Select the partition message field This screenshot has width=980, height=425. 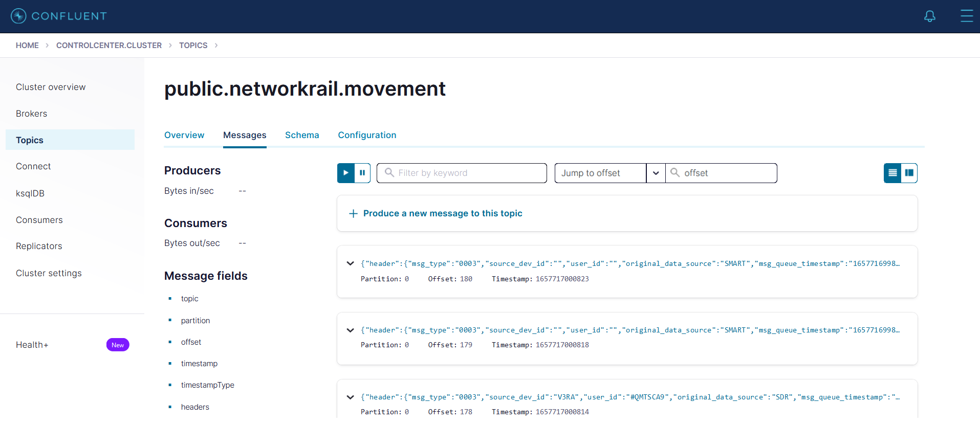pos(195,321)
